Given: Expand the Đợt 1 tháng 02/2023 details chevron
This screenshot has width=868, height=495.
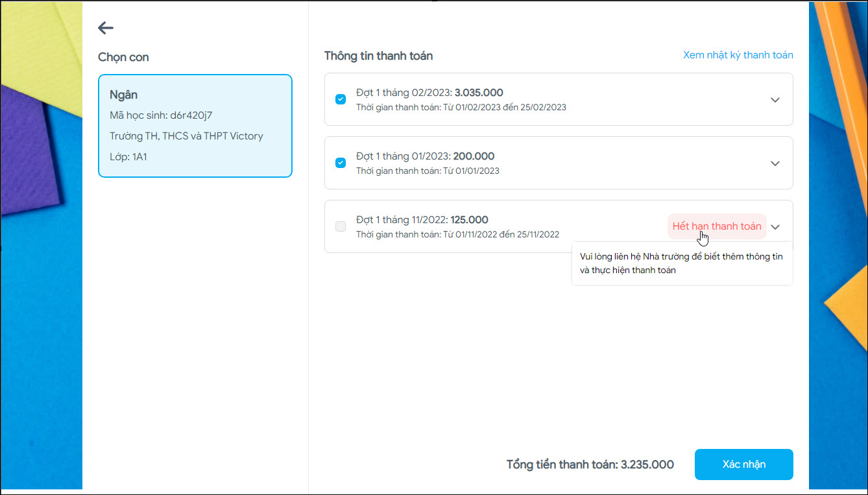Looking at the screenshot, I should [x=775, y=100].
